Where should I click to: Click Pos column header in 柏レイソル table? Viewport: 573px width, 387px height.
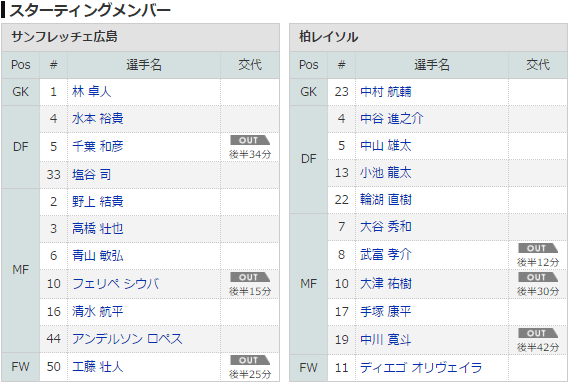(309, 65)
